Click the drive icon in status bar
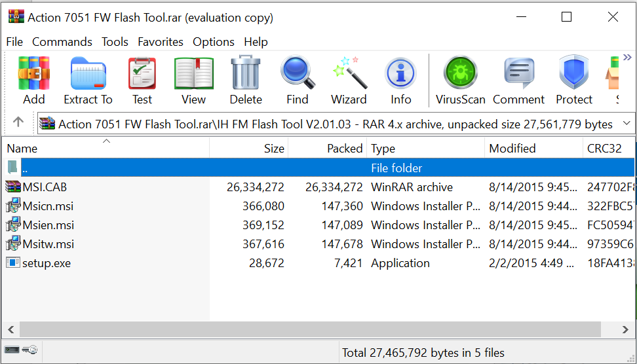The width and height of the screenshot is (637, 364). (12, 350)
